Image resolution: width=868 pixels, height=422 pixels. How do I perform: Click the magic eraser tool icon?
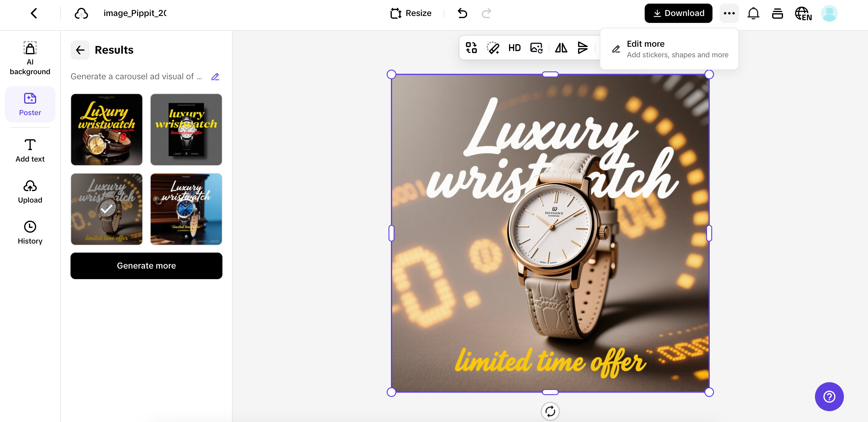coord(493,48)
